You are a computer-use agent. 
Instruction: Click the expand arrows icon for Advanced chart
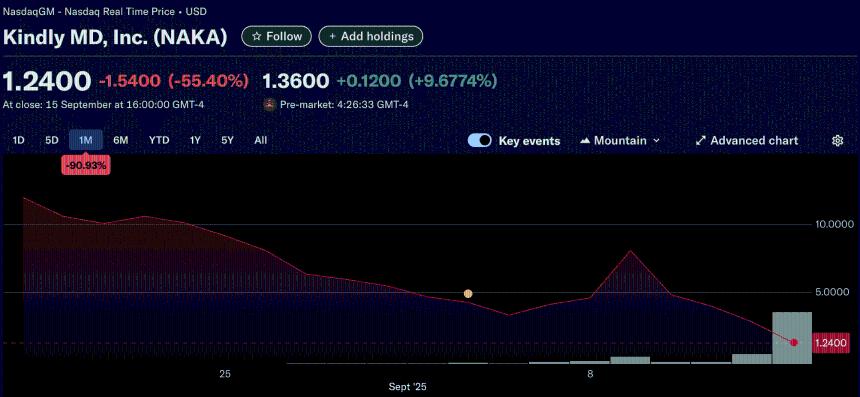[x=700, y=141]
